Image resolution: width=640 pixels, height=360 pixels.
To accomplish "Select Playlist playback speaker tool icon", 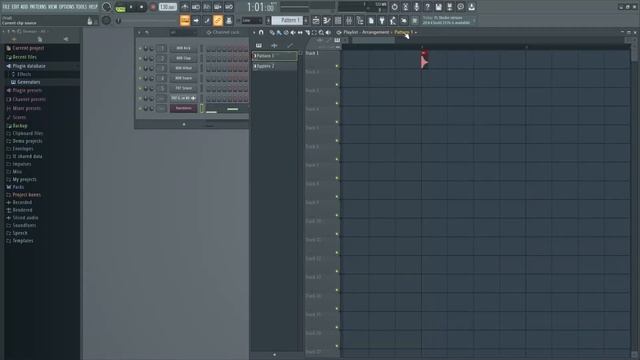I will coord(328,32).
